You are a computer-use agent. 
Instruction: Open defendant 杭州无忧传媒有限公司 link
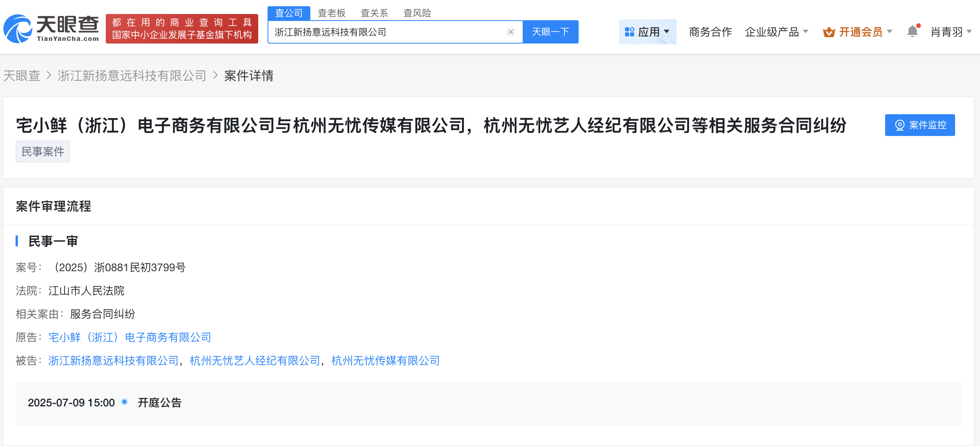[x=385, y=361]
